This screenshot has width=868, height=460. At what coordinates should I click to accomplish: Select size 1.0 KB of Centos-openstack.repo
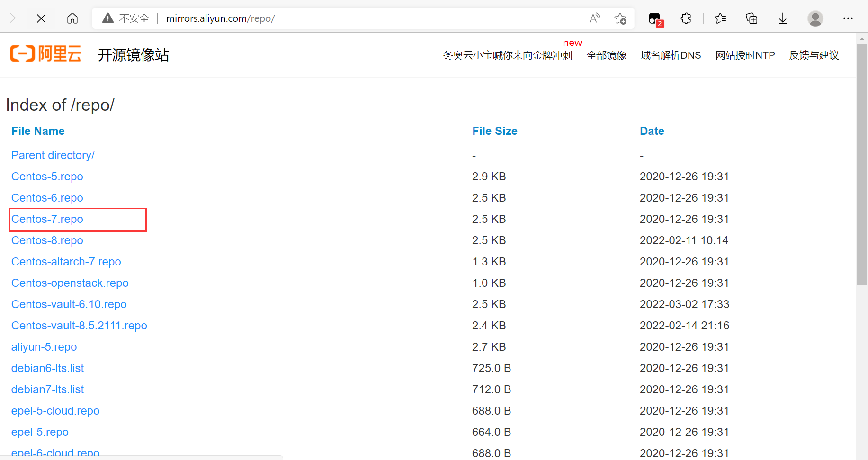(489, 283)
